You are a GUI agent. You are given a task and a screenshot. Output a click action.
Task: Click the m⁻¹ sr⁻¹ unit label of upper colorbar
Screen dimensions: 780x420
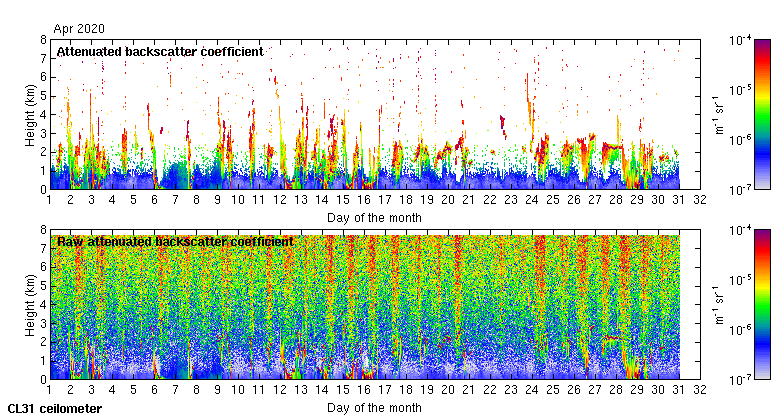pyautogui.click(x=719, y=115)
